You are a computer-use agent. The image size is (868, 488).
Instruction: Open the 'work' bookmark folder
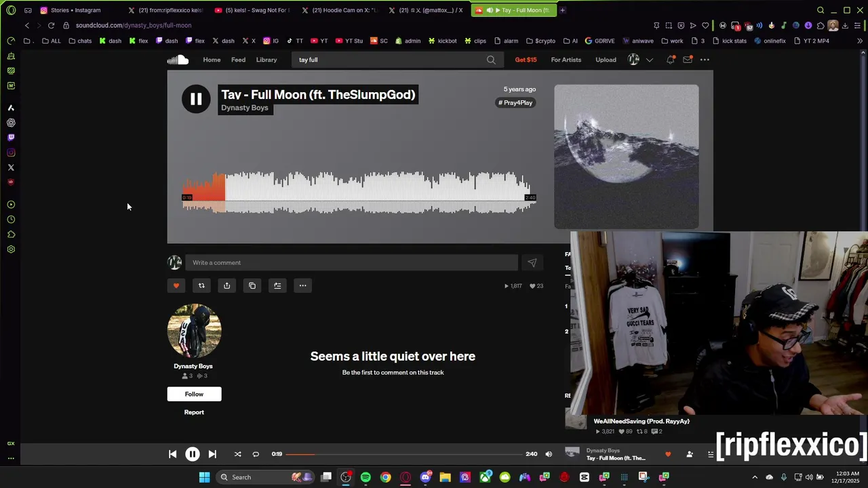click(x=672, y=41)
